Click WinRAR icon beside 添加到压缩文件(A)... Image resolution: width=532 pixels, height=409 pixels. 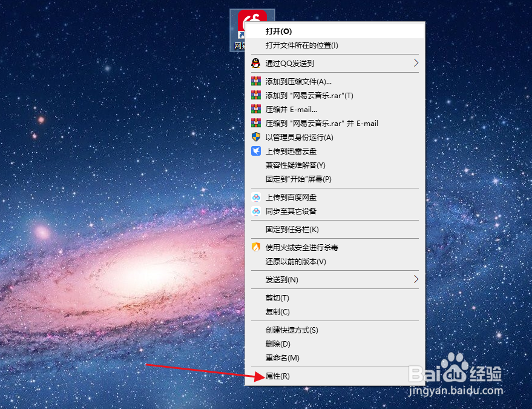(256, 81)
